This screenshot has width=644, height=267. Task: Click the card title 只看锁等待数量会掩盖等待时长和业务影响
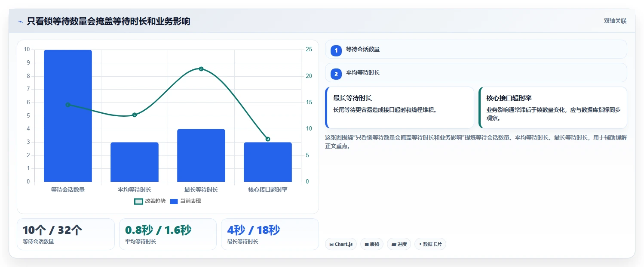pos(108,21)
